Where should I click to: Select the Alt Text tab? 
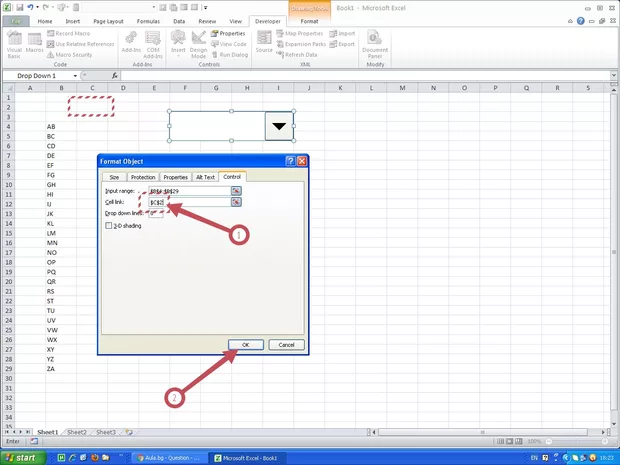pyautogui.click(x=205, y=177)
